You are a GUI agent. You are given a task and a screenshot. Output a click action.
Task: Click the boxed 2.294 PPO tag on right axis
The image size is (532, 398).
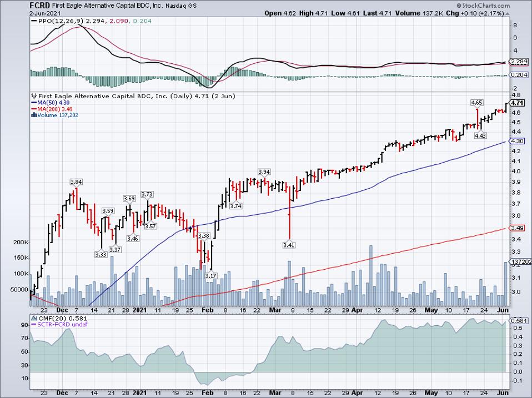[x=519, y=62]
